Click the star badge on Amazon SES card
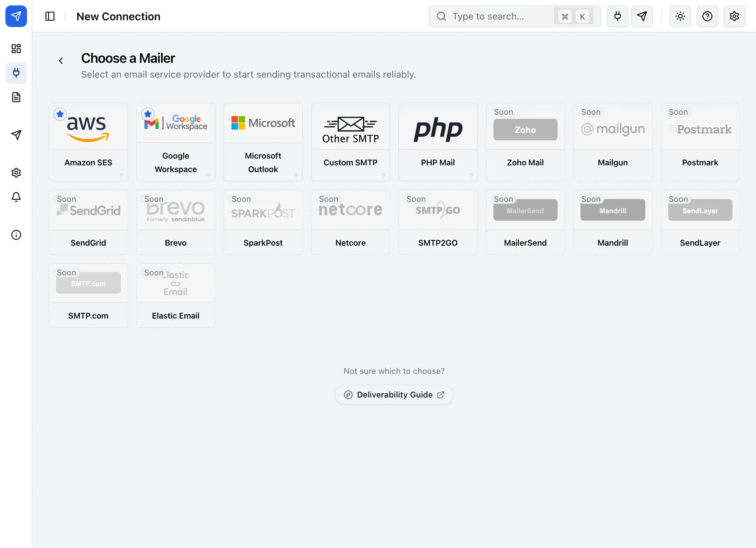The width and height of the screenshot is (756, 548). pos(60,114)
